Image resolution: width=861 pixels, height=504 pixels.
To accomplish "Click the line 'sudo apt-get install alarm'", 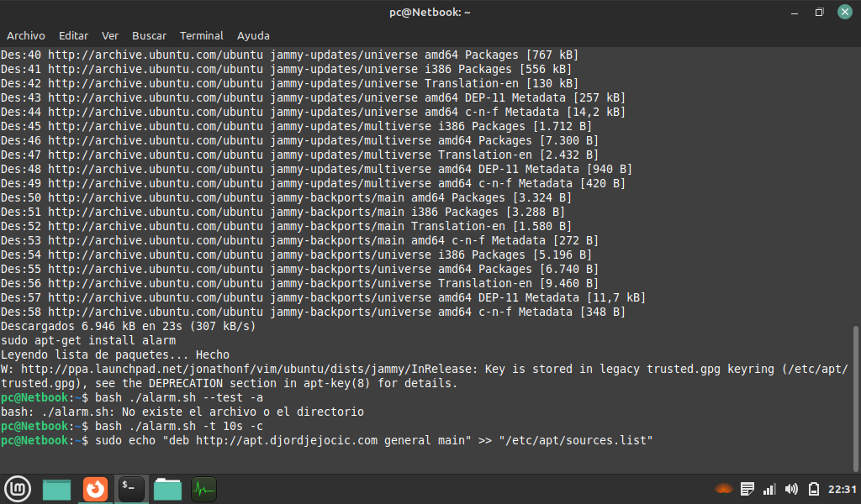I will click(88, 340).
